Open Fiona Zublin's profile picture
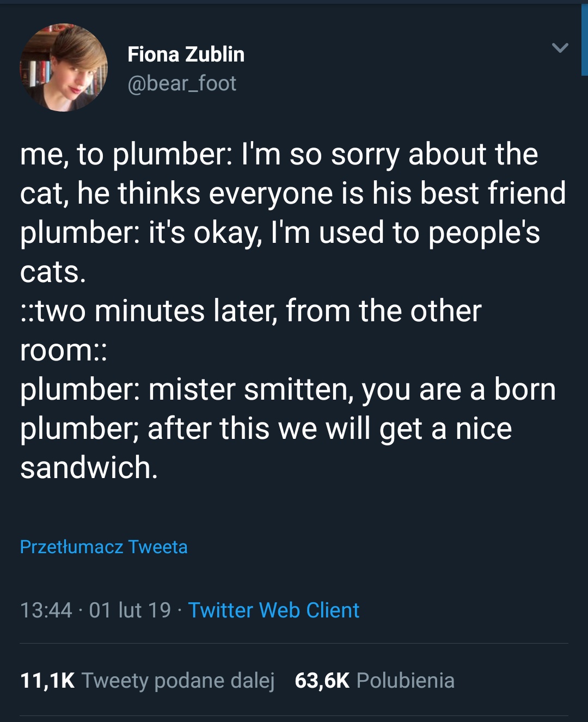Image resolution: width=588 pixels, height=722 pixels. (x=64, y=68)
